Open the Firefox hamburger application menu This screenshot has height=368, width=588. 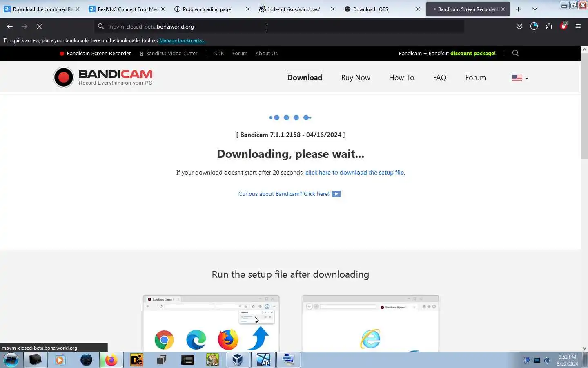pos(578,27)
